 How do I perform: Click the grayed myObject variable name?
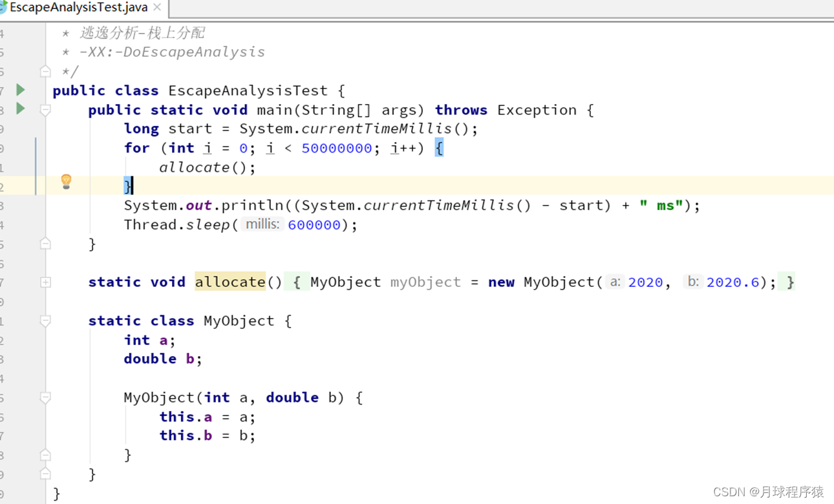pos(425,282)
